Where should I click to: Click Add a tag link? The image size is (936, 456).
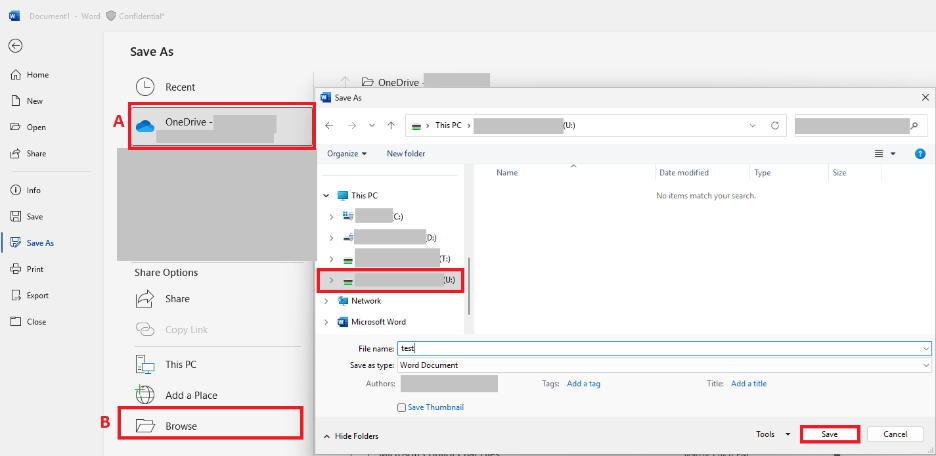click(583, 384)
